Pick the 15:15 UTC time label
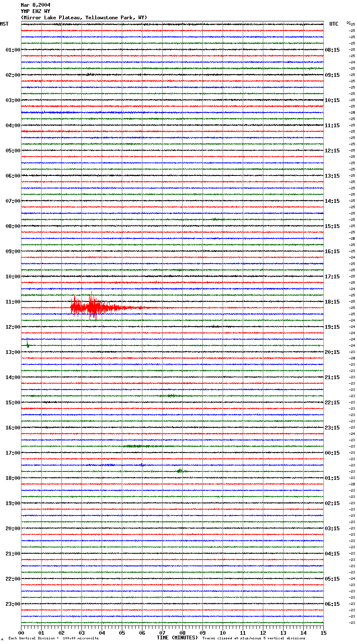 tap(332, 226)
